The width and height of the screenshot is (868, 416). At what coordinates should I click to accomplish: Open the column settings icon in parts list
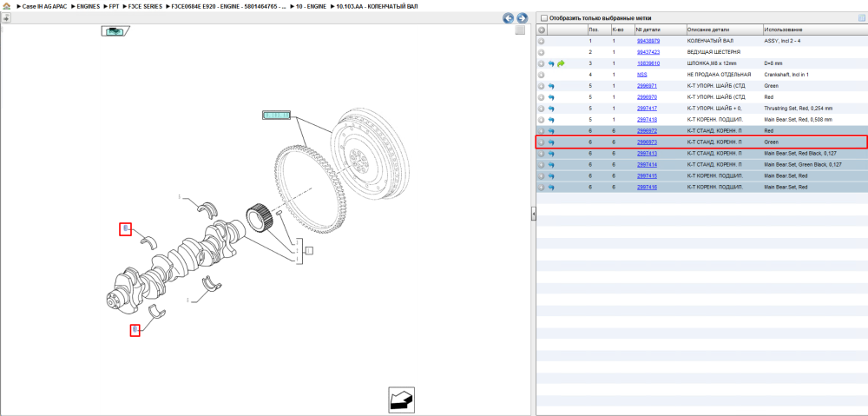point(861,18)
